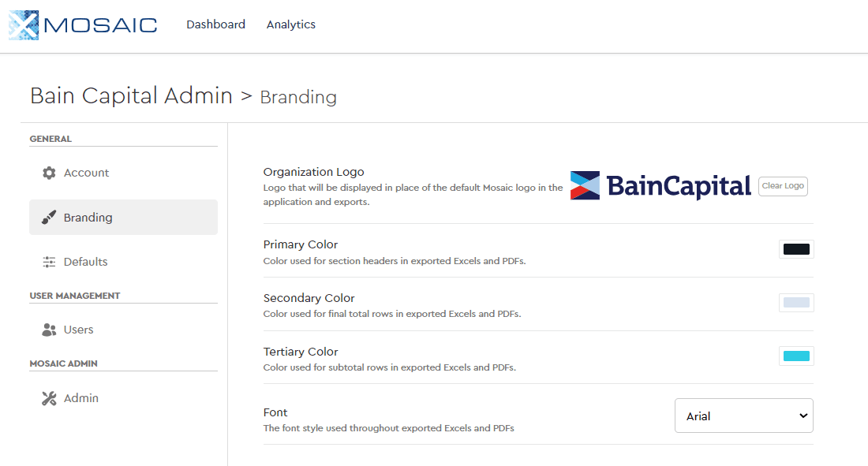Select the Account label in sidebar
The width and height of the screenshot is (868, 466).
coord(87,173)
